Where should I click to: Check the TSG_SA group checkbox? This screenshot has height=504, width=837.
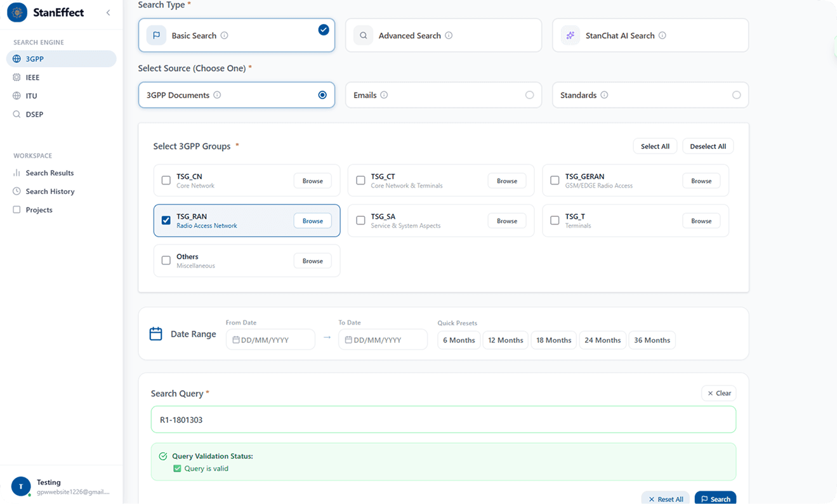pos(360,221)
